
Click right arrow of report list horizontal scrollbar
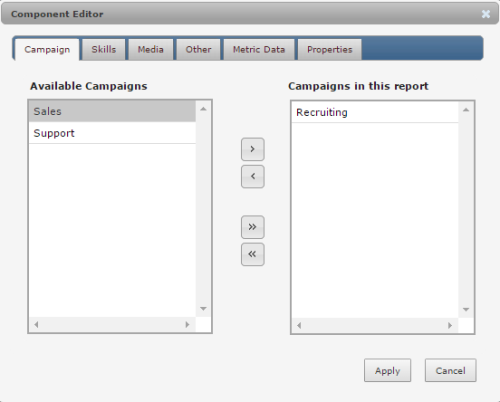[450, 325]
